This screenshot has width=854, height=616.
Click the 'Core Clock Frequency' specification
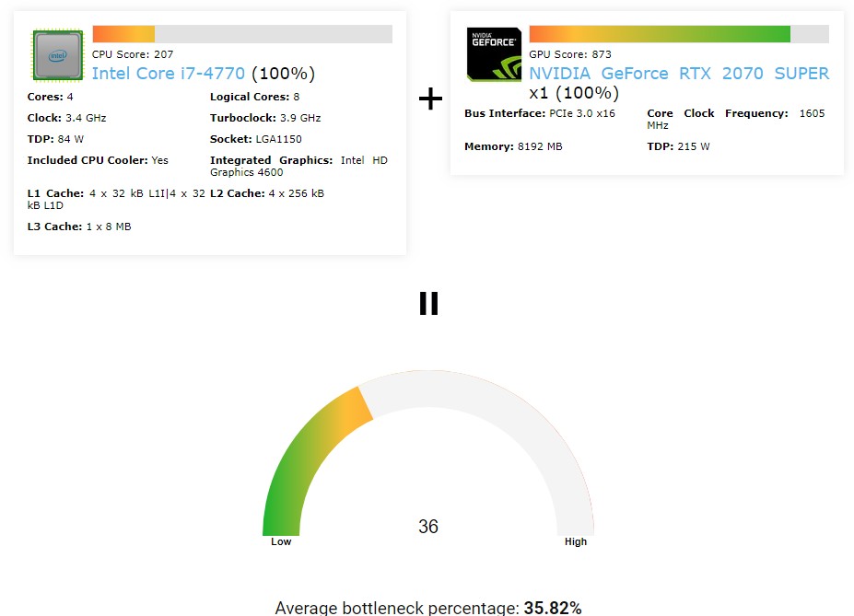736,119
